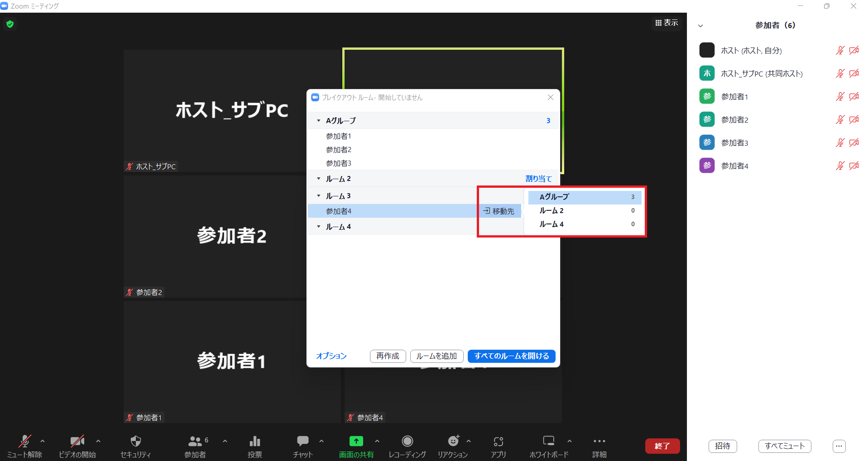The image size is (868, 461).
Task: Start video with ビデオの開始 toggle
Action: click(x=77, y=442)
